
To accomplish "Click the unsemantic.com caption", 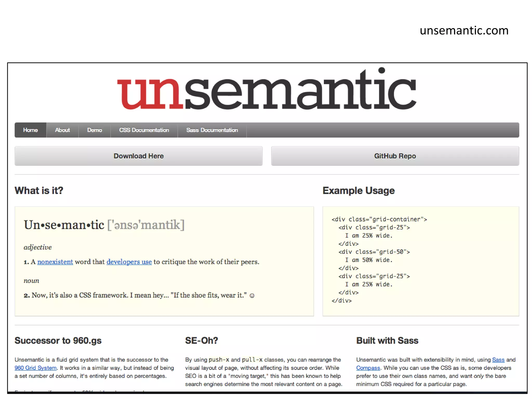I will click(x=464, y=30).
